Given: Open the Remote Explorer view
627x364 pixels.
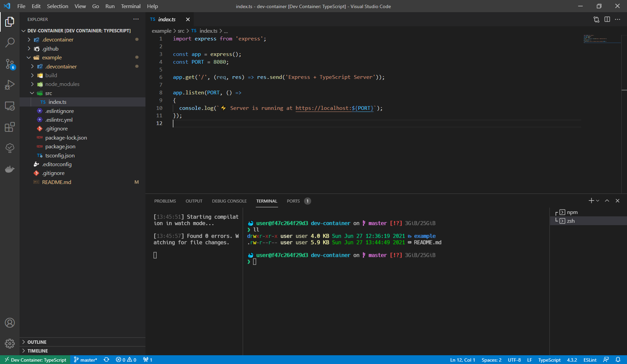Looking at the screenshot, I should tap(10, 106).
